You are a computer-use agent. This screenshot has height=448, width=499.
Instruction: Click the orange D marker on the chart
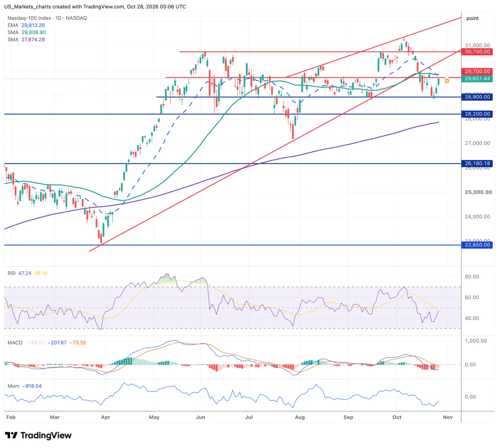447,81
